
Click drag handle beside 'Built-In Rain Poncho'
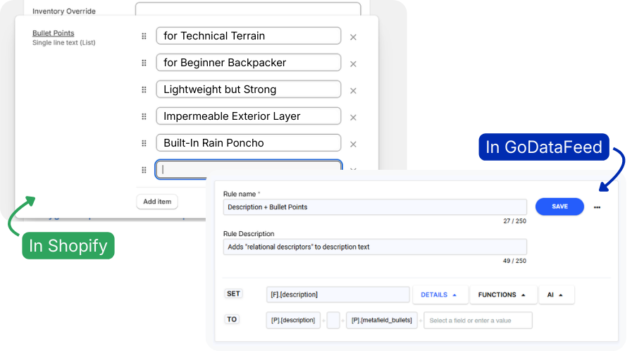coord(144,143)
